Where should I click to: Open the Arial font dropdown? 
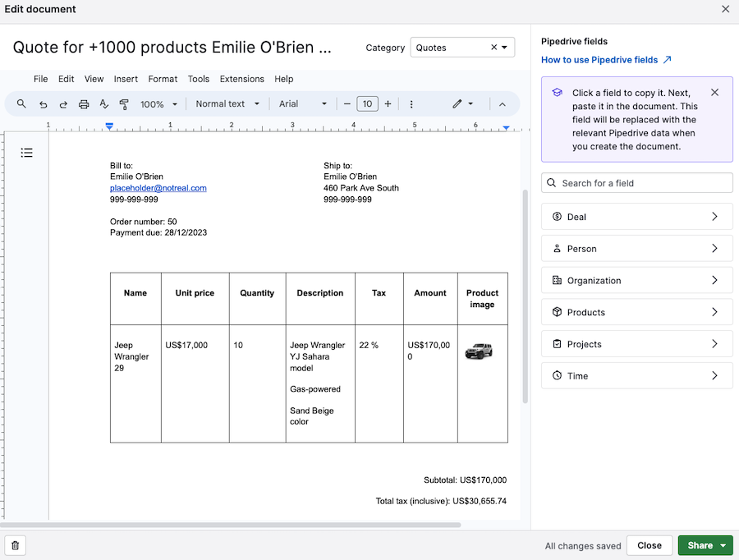click(302, 103)
